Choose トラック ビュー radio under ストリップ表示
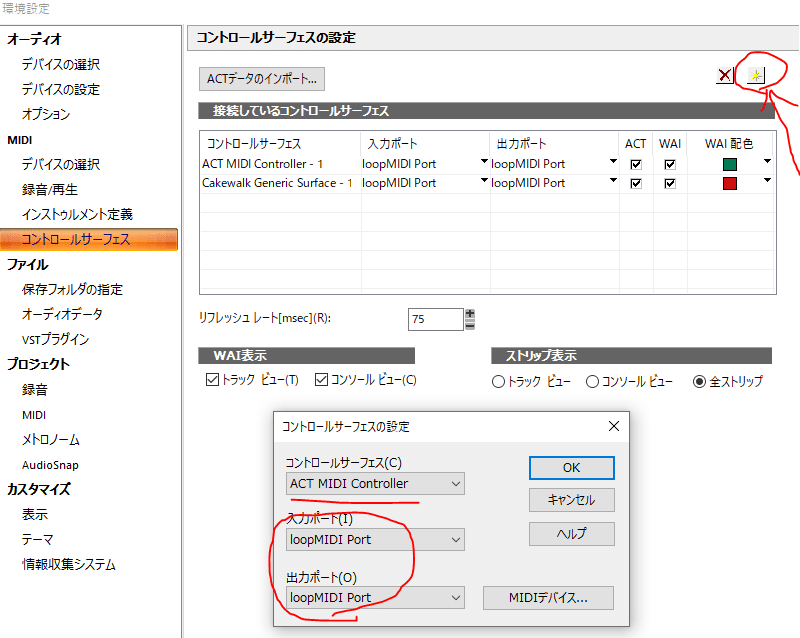The width and height of the screenshot is (800, 638). (499, 379)
